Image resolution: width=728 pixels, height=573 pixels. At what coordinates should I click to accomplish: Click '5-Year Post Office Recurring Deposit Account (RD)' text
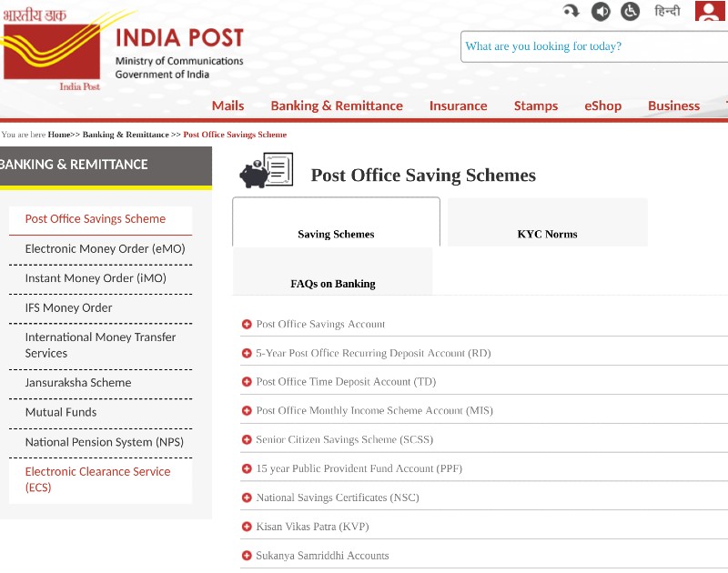373,353
